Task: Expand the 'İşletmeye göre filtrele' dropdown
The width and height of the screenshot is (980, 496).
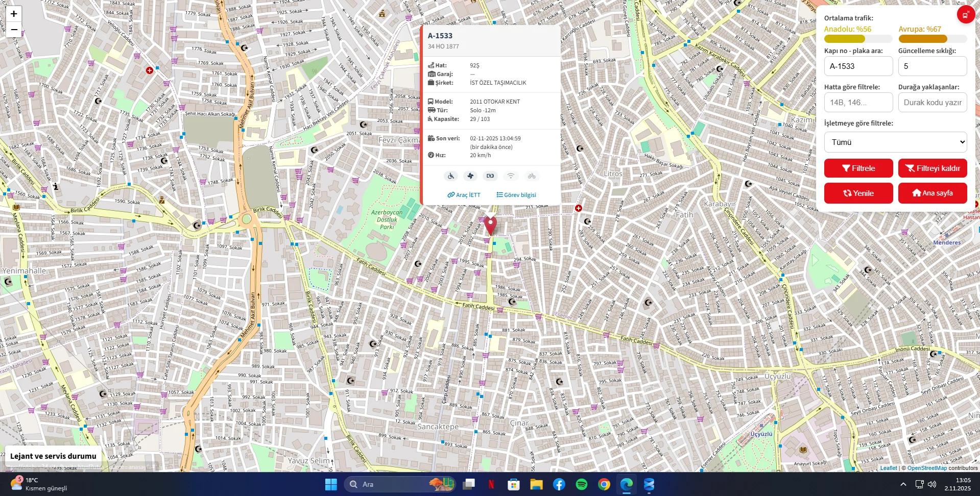Action: click(895, 142)
